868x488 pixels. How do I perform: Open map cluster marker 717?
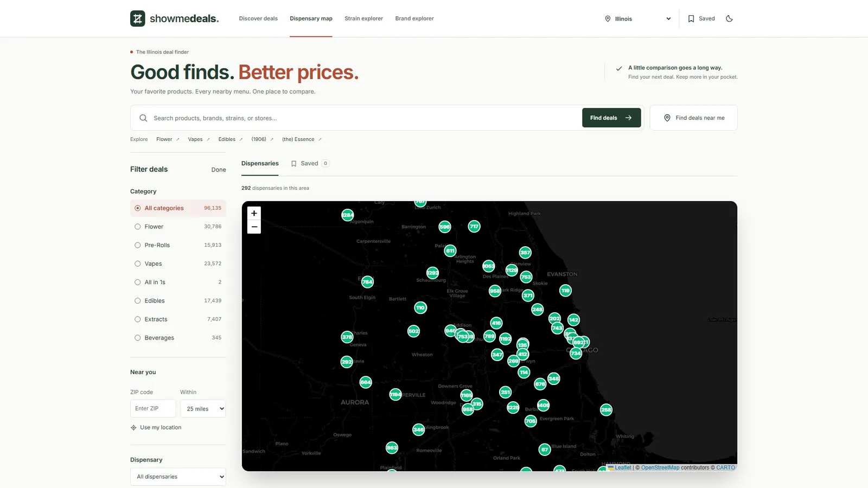474,226
